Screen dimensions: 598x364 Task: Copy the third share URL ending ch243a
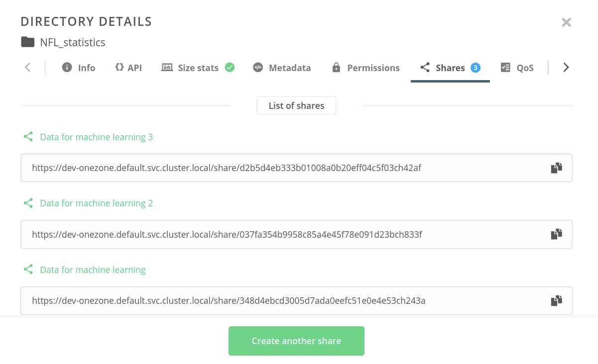click(556, 300)
